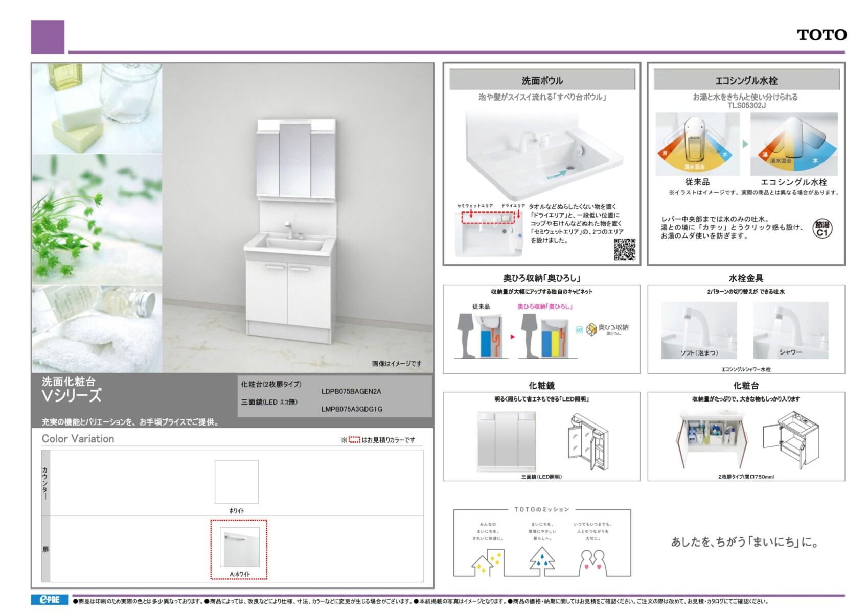Select the ホワイト counter color swatch
This screenshot has height=613, width=868.
(x=237, y=482)
